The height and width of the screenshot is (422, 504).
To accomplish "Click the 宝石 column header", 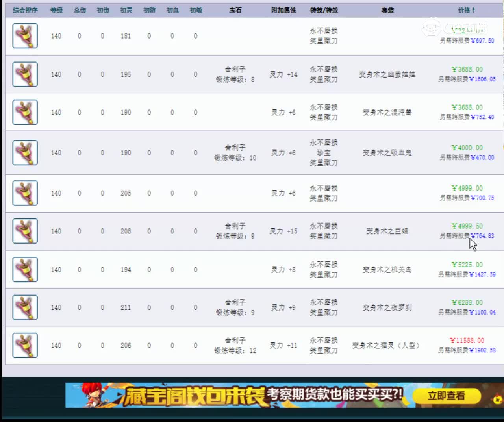I will [x=235, y=10].
